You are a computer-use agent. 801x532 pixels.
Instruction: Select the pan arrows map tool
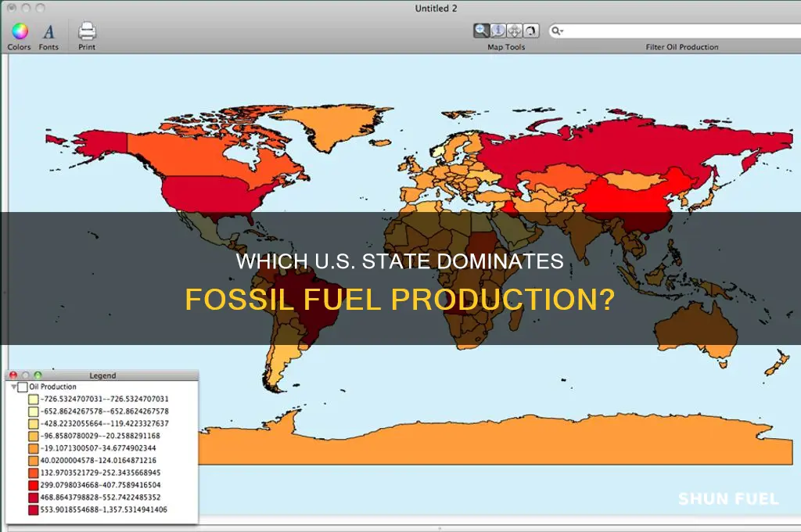(515, 31)
